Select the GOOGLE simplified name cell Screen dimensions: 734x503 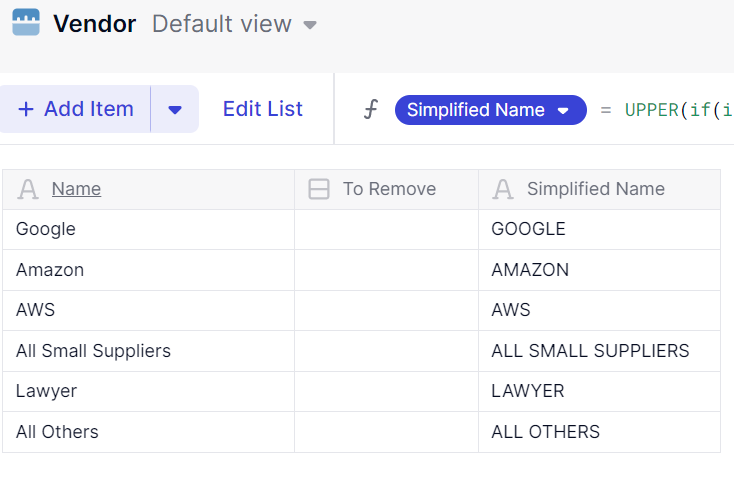[x=599, y=229]
